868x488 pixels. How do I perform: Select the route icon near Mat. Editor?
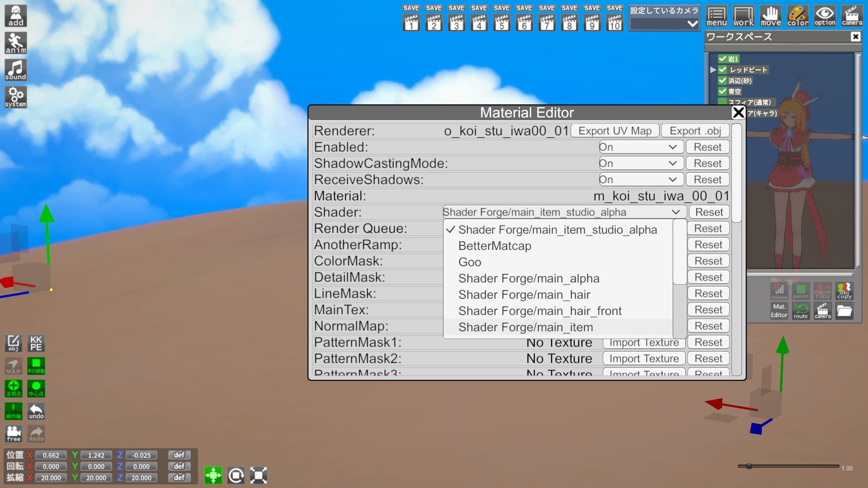(x=801, y=311)
